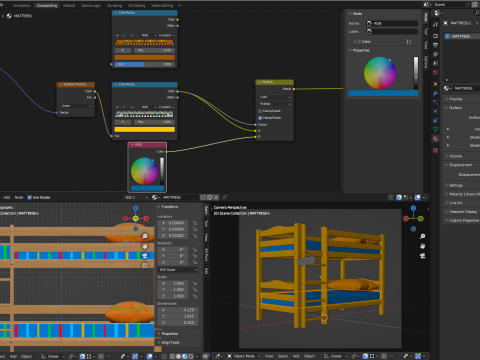
Task: Open Physics properties tab icon
Action: tap(435, 111)
